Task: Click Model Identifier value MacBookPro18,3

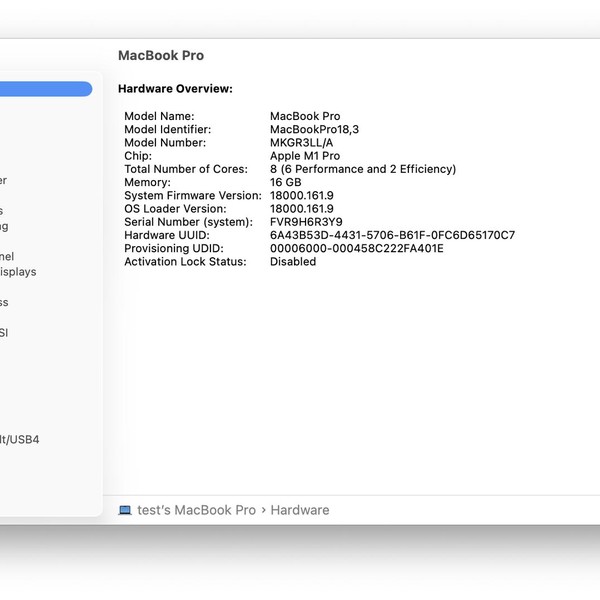Action: (314, 129)
